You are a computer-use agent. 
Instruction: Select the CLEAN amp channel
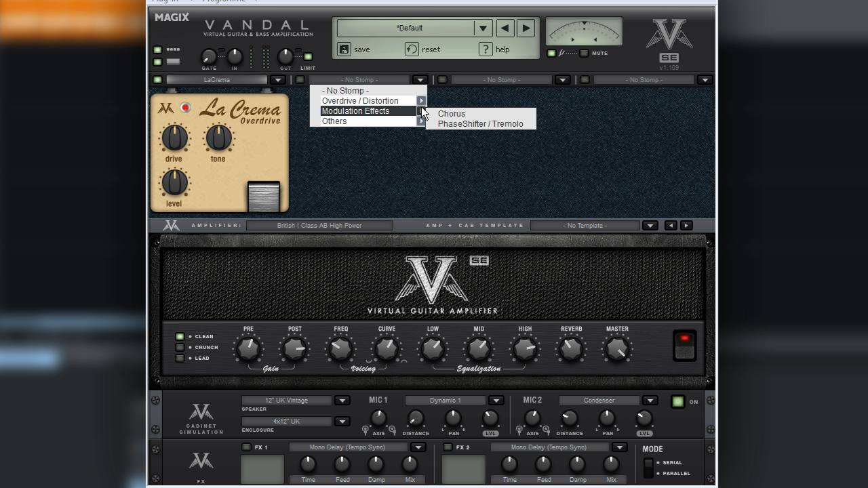point(180,336)
